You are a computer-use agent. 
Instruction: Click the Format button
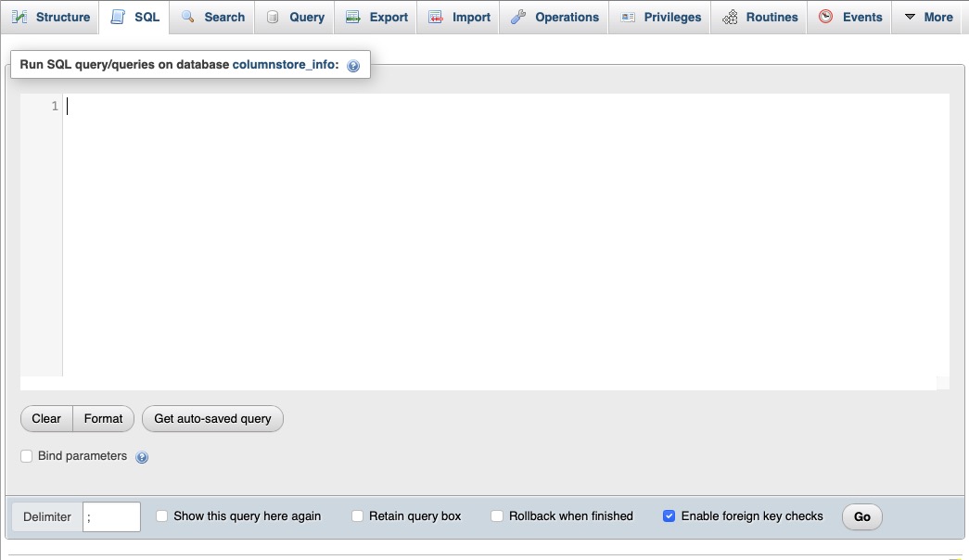coord(103,418)
